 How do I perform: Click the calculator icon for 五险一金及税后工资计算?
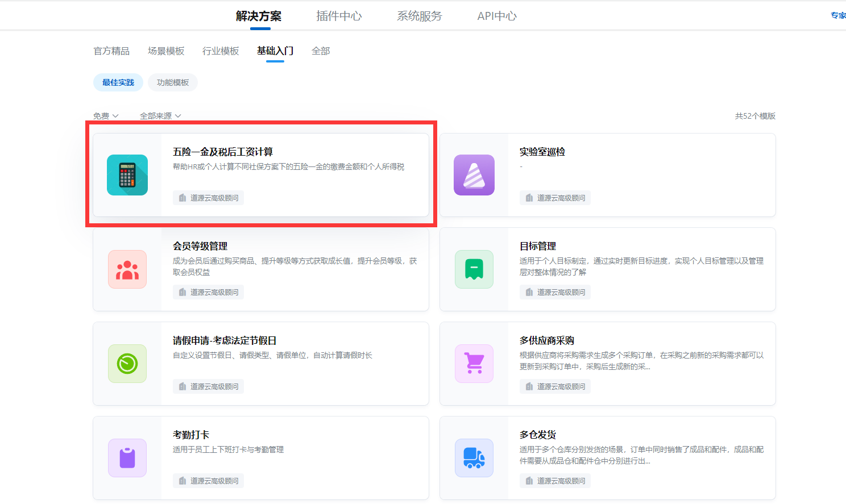tap(127, 175)
